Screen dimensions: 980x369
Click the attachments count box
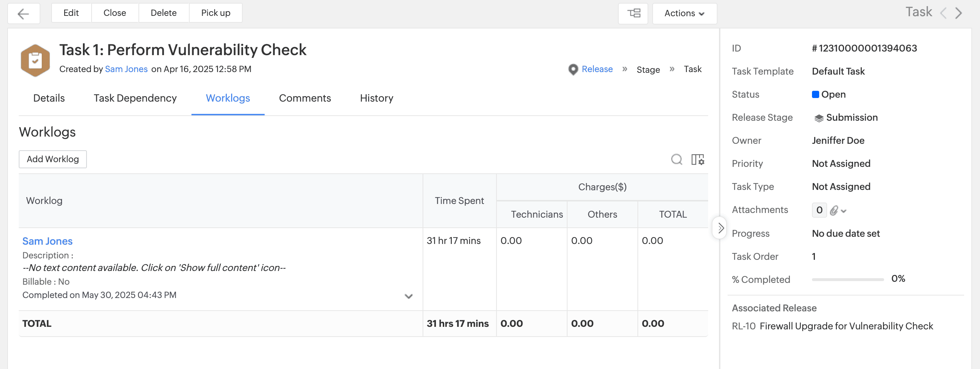pos(819,210)
